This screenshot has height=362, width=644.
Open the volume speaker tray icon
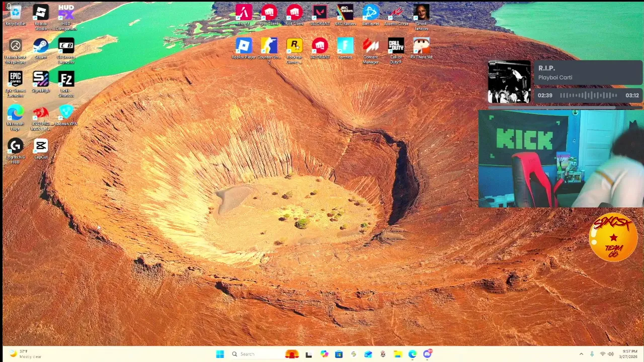[x=611, y=354]
